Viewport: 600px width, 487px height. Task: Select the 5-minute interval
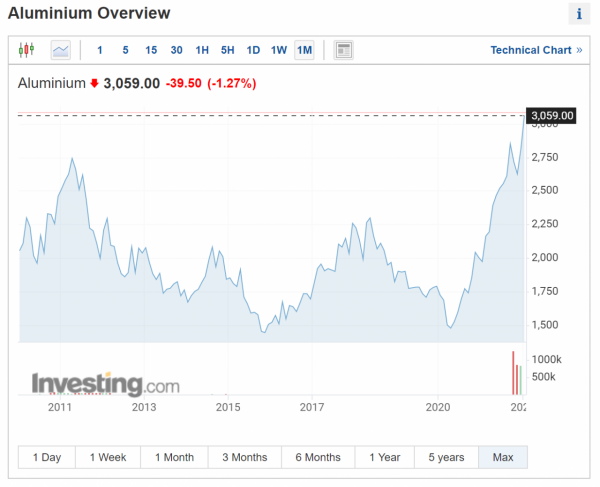click(x=125, y=50)
